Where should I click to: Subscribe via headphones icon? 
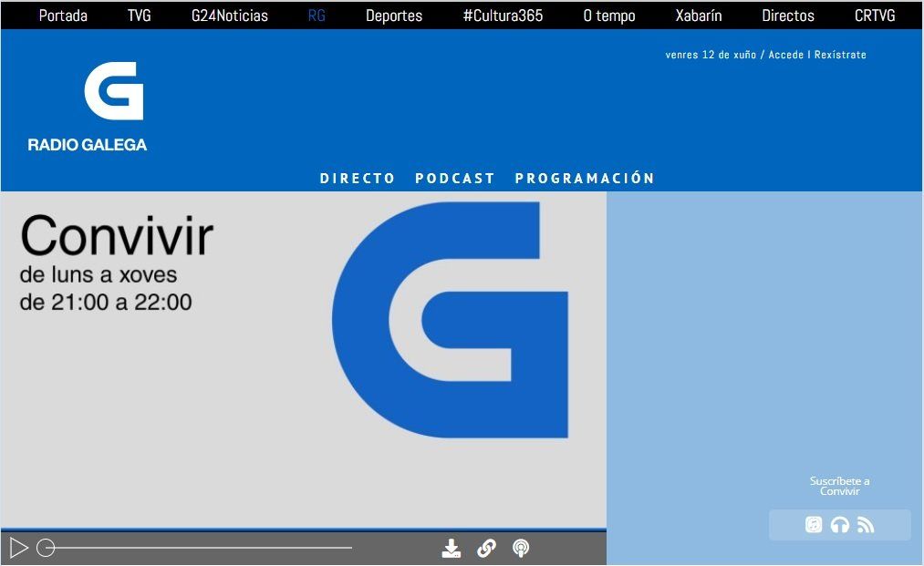840,524
